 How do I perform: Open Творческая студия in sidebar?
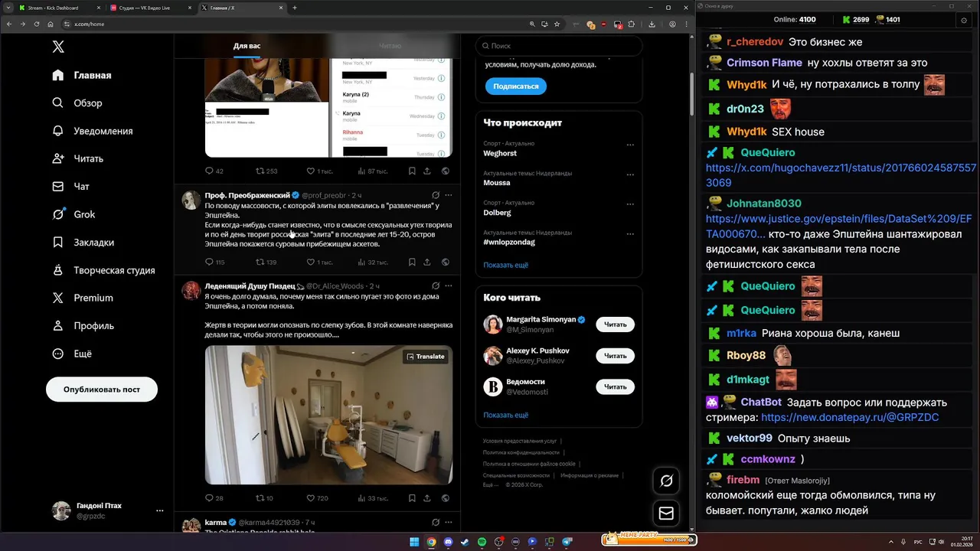(x=103, y=270)
